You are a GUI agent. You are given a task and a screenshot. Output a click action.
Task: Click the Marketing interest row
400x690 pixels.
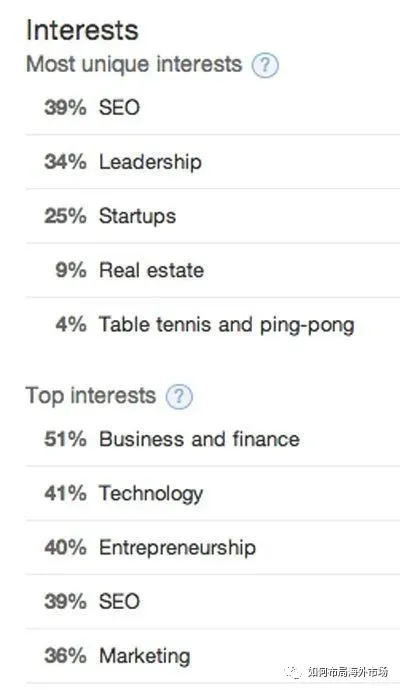213,656
